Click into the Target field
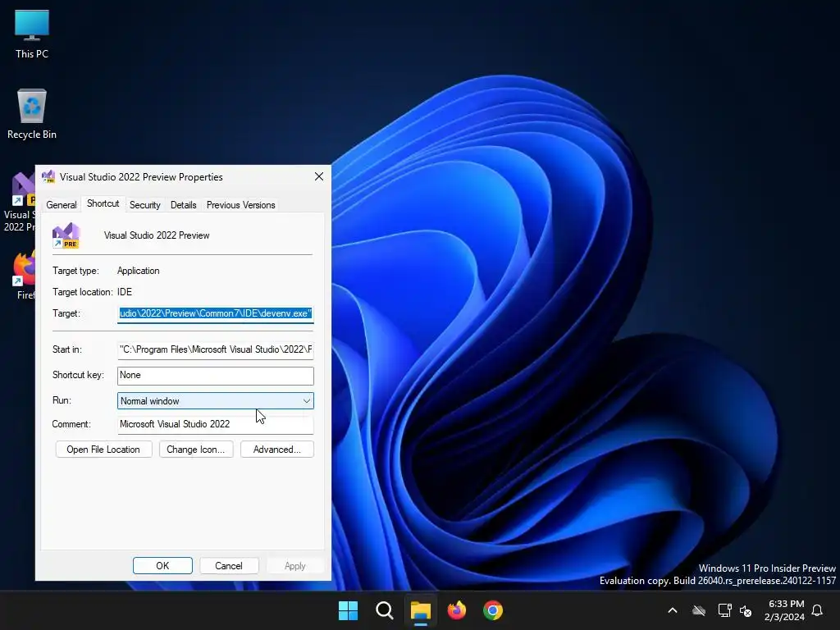The image size is (840, 630). tap(216, 313)
